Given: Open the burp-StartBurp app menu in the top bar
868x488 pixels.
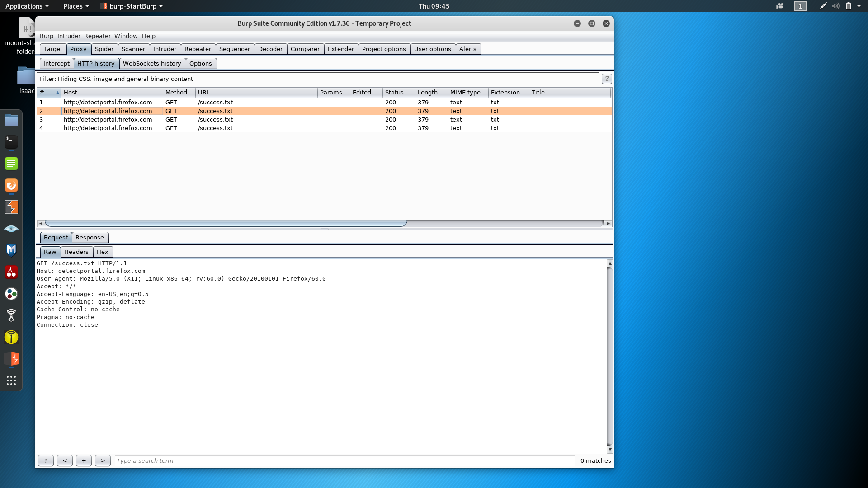Looking at the screenshot, I should pyautogui.click(x=131, y=6).
